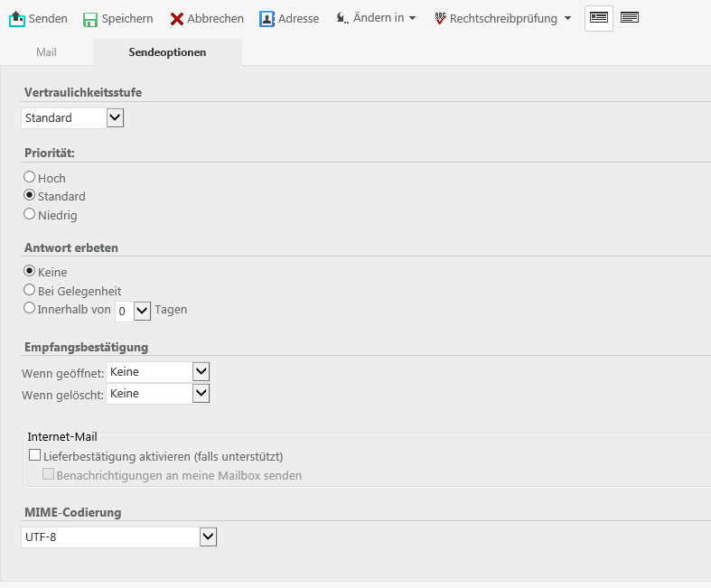Set priority to Niedrig
Viewport: 711px width, 588px height.
pyautogui.click(x=30, y=213)
